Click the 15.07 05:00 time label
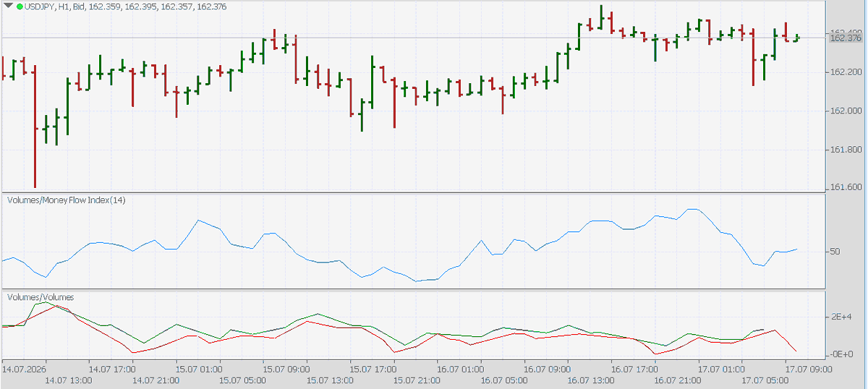The height and width of the screenshot is (389, 868). point(242,380)
